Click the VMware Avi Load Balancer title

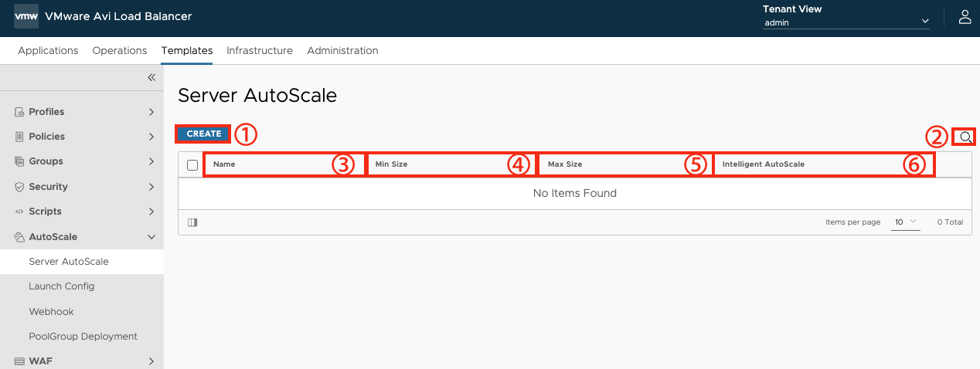pyautogui.click(x=119, y=16)
